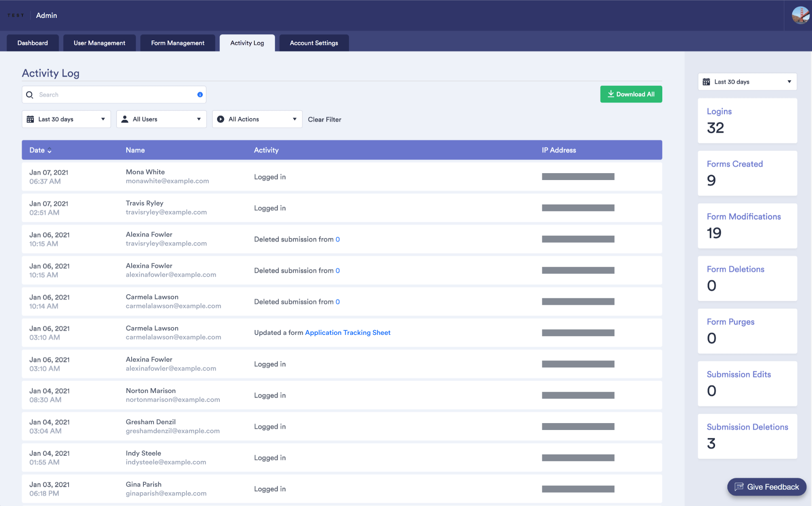Open the All Actions filter dropdown
Screen dimensions: 812x506
(257, 119)
